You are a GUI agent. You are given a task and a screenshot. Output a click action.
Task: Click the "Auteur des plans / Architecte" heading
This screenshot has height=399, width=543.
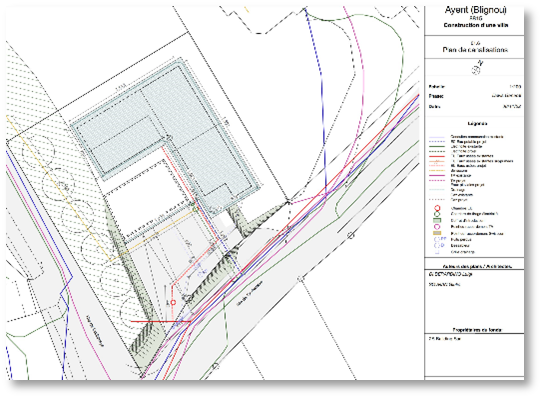477,267
